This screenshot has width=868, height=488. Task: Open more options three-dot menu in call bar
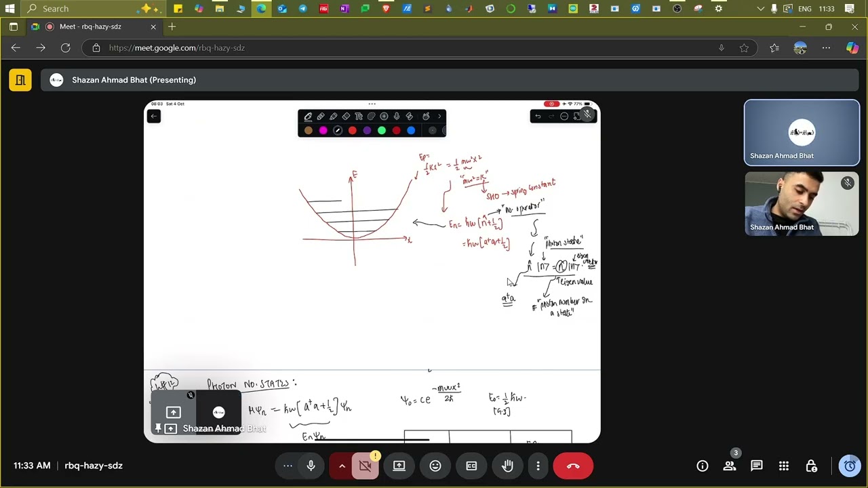(538, 466)
